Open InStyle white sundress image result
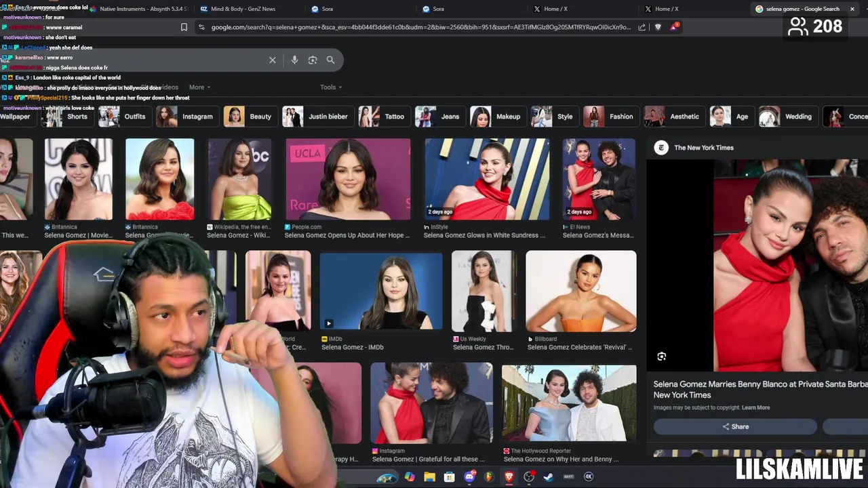 click(x=487, y=180)
